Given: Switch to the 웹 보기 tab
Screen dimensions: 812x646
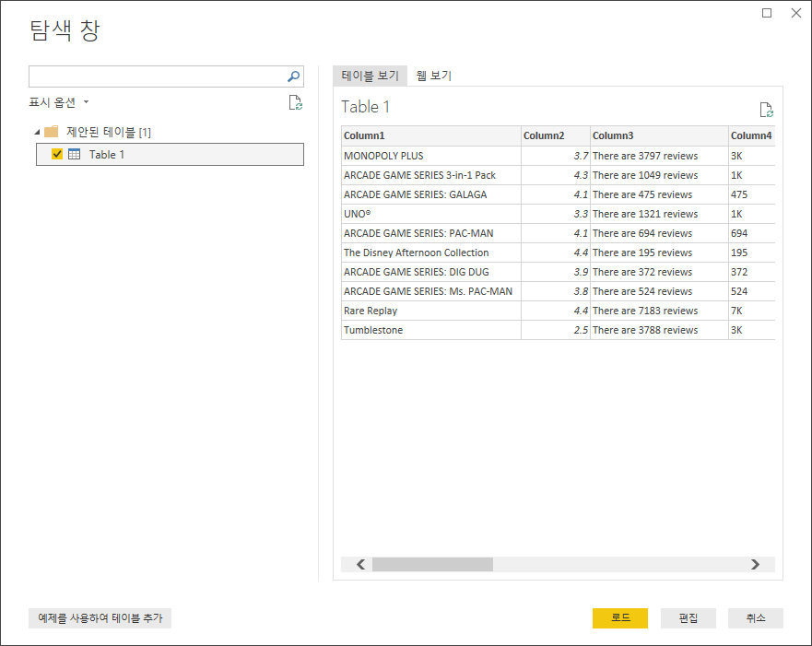Looking at the screenshot, I should point(434,76).
